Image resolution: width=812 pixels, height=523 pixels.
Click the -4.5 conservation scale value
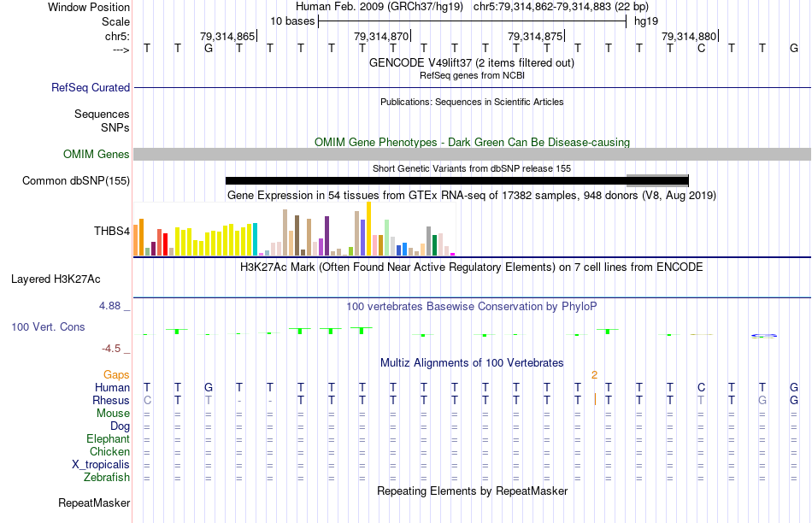111,349
